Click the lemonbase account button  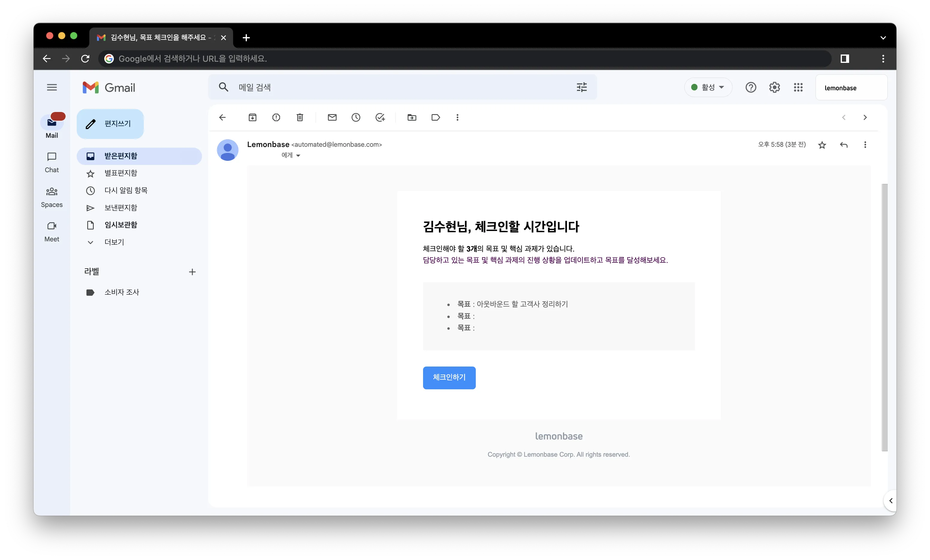click(851, 87)
